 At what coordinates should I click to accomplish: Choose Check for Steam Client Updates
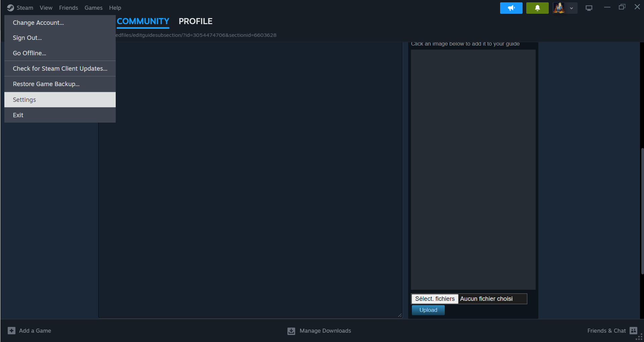[x=60, y=68]
